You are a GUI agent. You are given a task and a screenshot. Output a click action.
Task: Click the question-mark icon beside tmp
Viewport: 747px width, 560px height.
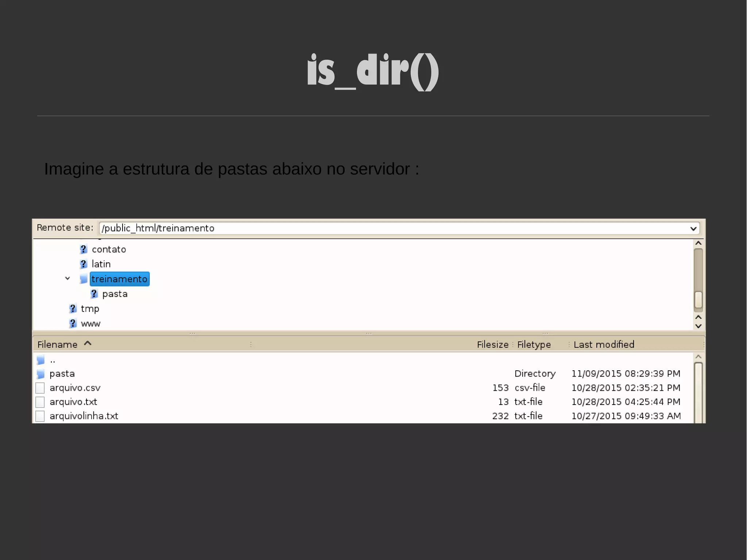pos(73,309)
